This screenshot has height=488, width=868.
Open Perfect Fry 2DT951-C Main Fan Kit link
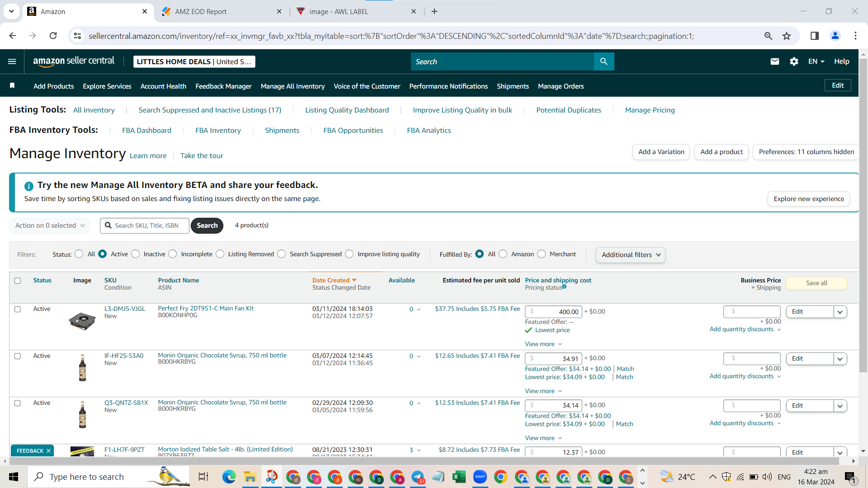[206, 308]
